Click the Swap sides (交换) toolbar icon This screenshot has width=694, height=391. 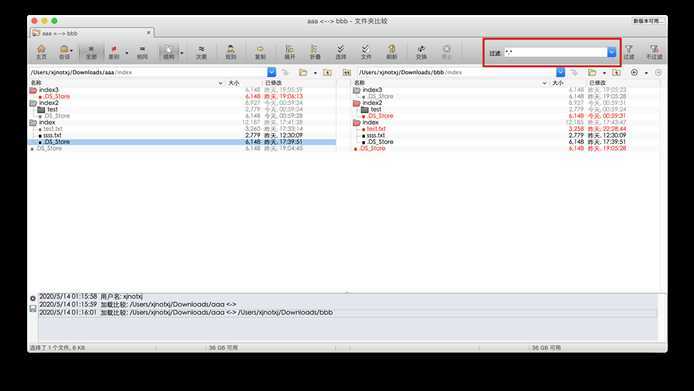421,52
